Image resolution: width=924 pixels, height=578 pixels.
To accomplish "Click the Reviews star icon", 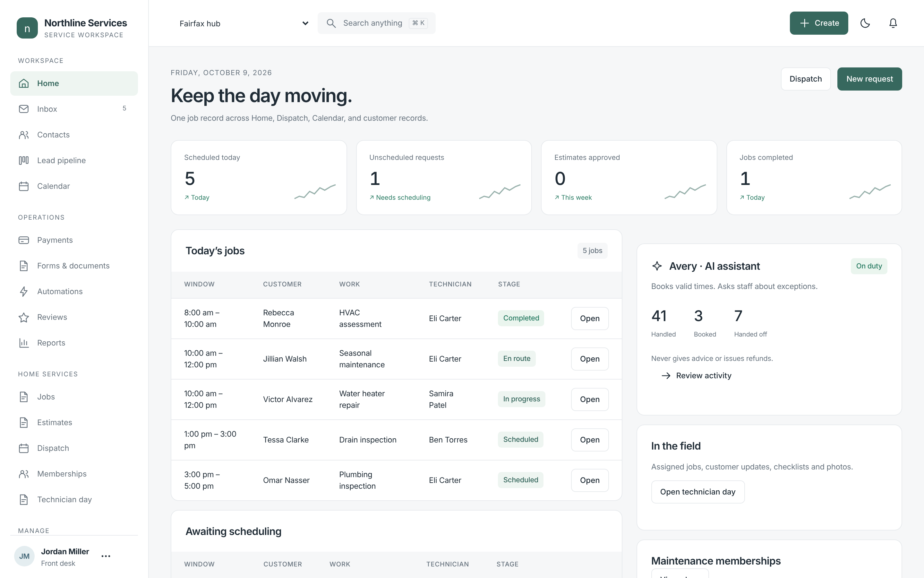I will (x=24, y=317).
